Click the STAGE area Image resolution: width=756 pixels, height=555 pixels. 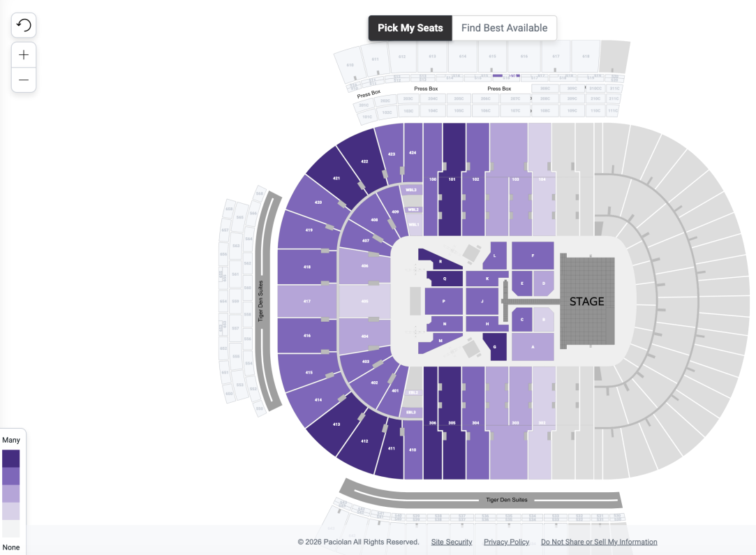pos(586,301)
